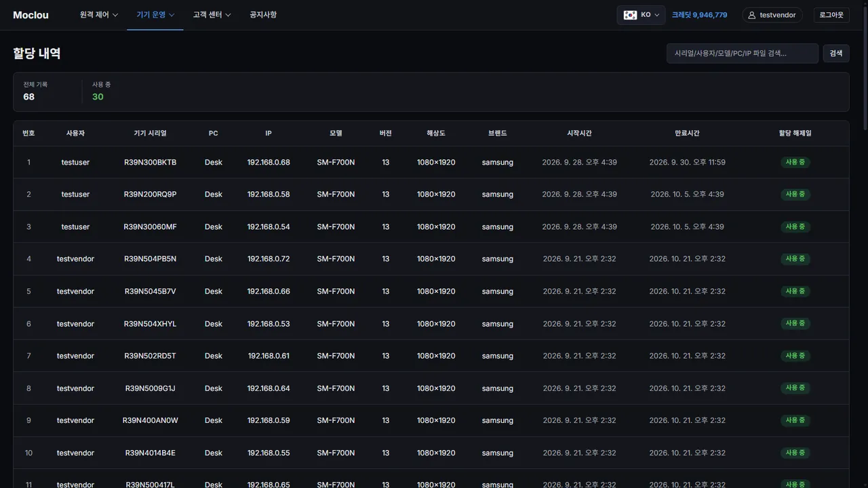Select IP address 192.168.0.53
The height and width of the screenshot is (488, 868).
click(269, 324)
